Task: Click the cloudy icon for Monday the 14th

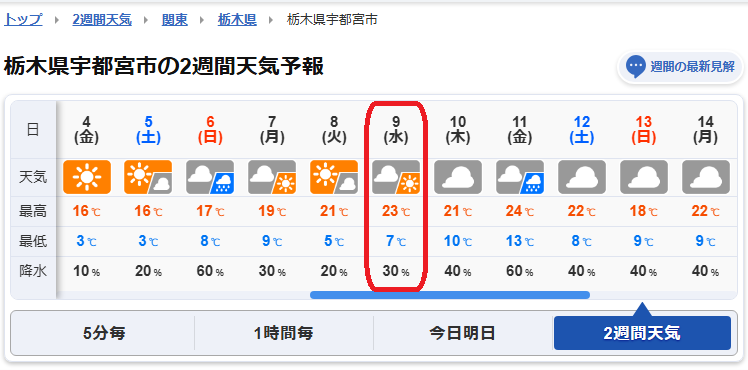Action: click(x=706, y=177)
